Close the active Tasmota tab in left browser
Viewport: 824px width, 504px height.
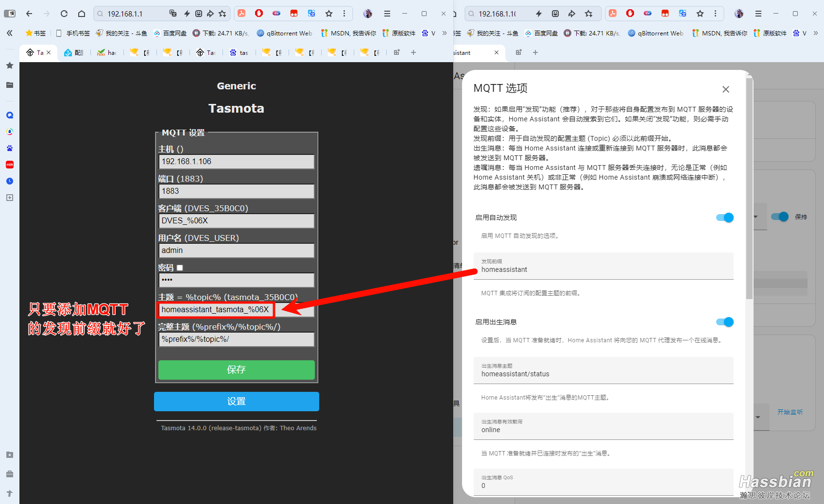[49, 52]
